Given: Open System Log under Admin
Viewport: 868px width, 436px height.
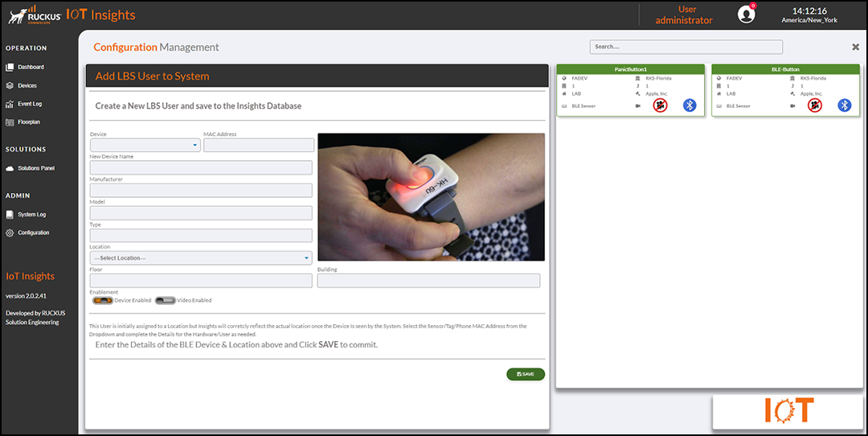Looking at the screenshot, I should (26, 215).
